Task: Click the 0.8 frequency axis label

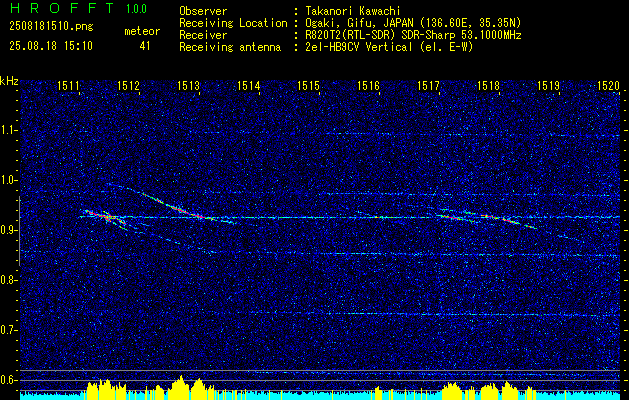Action: 9,280
